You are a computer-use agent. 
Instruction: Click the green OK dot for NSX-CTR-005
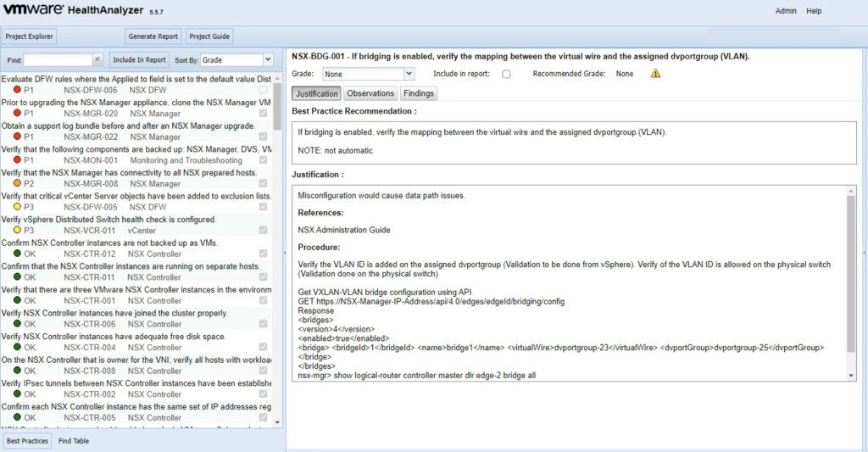17,417
